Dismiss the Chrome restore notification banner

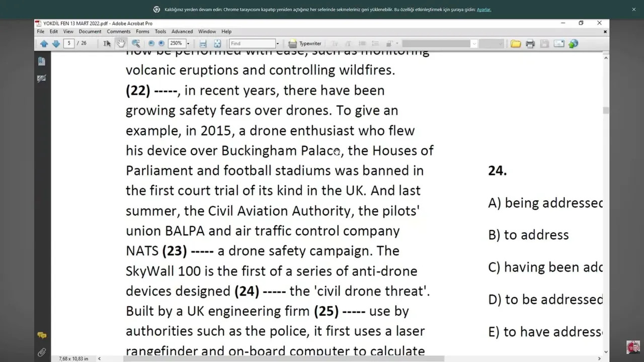coord(634,10)
